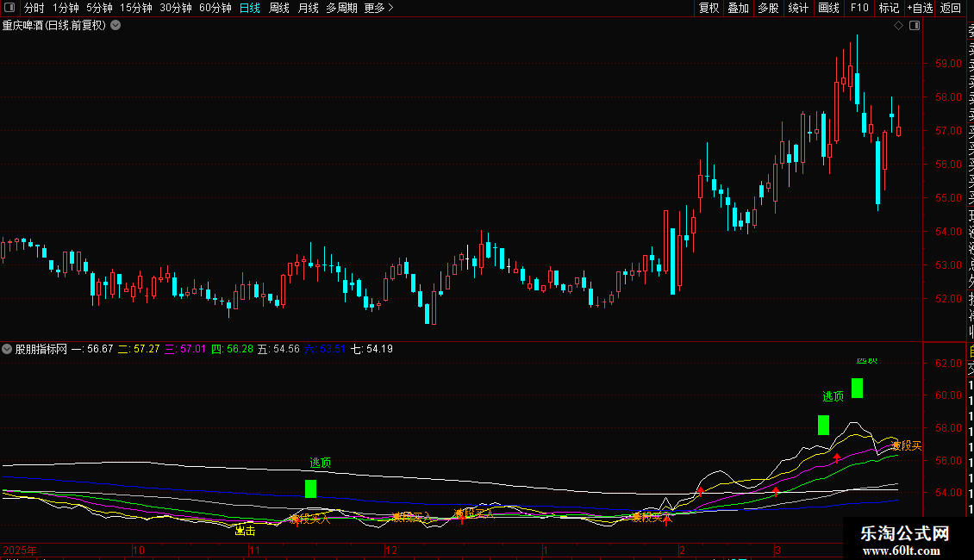Screen dimensions: 974x560
Task: Open the 叠加 overlay tool
Action: 738,9
